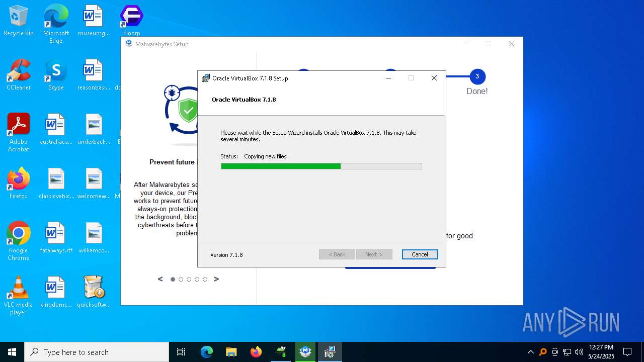Image resolution: width=644 pixels, height=362 pixels.
Task: Open Firefox from the taskbar
Action: pos(256,352)
